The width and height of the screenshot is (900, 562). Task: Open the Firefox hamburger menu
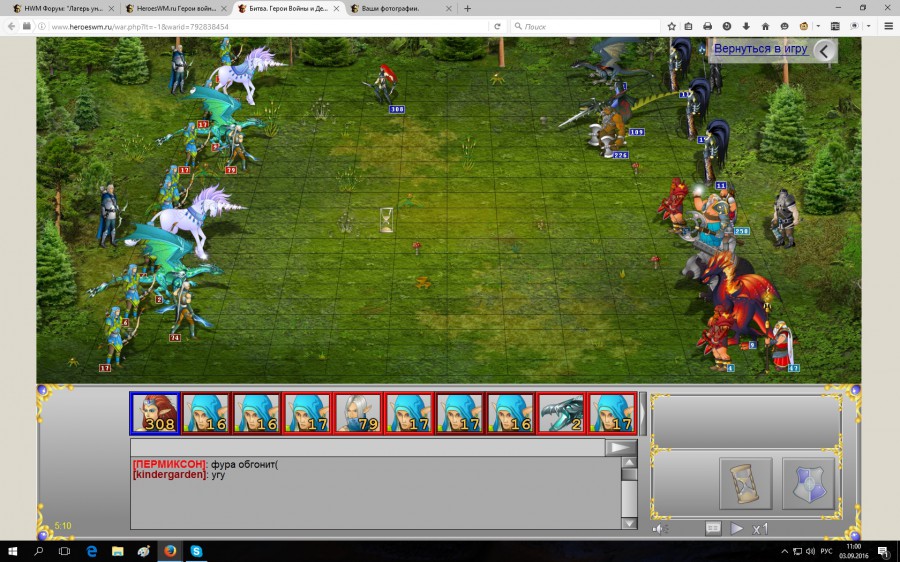[x=888, y=26]
